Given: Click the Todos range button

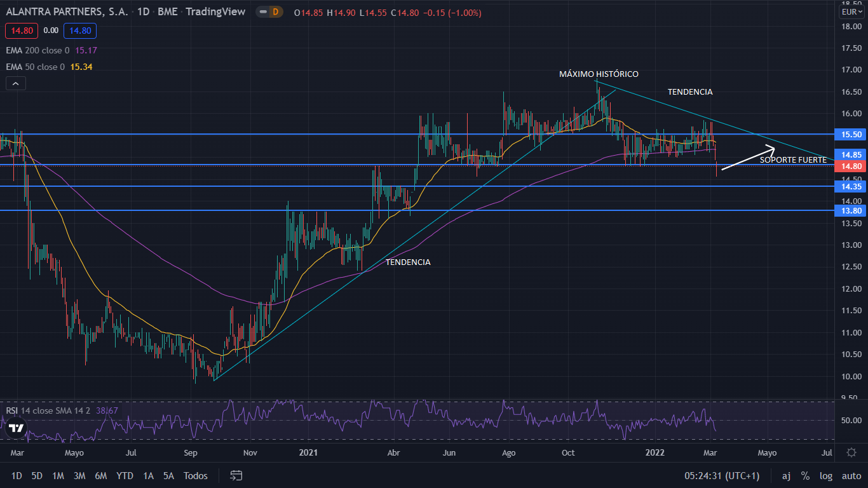Looking at the screenshot, I should click(195, 475).
